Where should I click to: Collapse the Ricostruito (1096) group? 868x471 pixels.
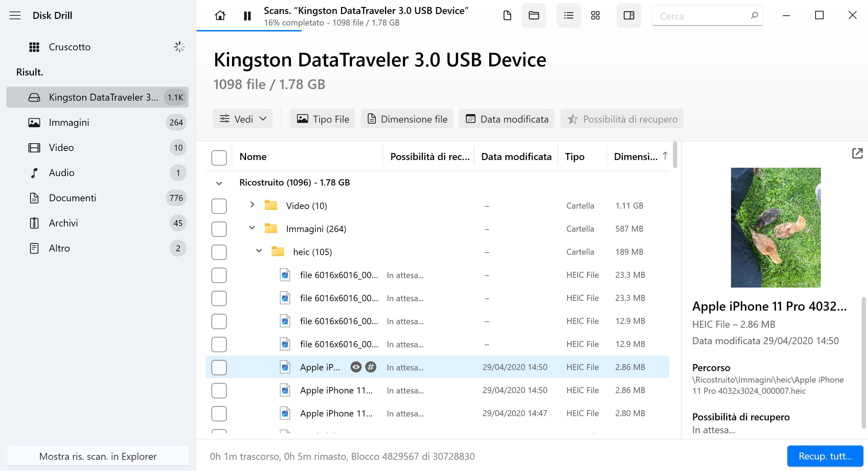(219, 183)
